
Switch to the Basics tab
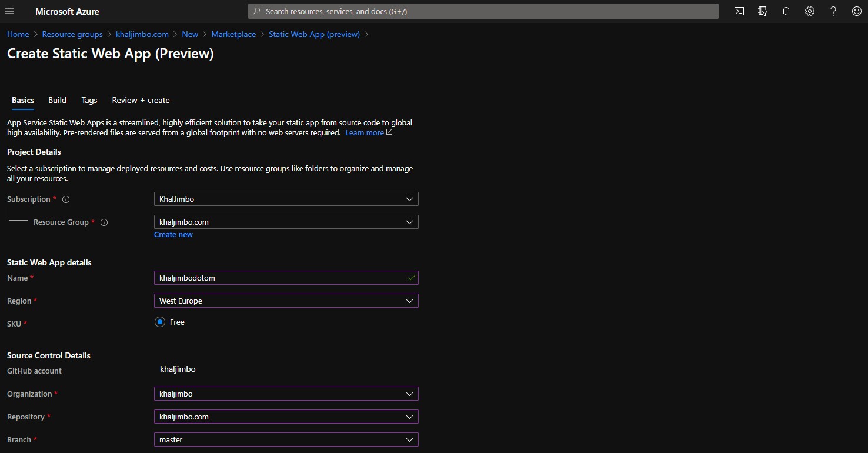(23, 100)
